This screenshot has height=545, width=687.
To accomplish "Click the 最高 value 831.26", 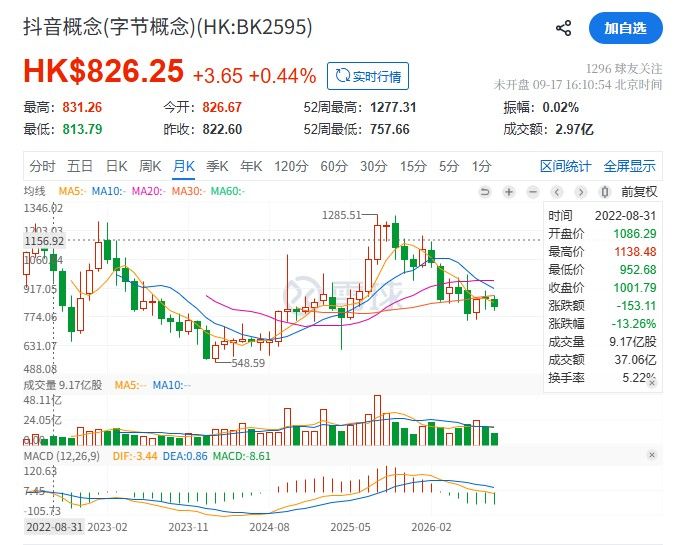I will coord(82,107).
